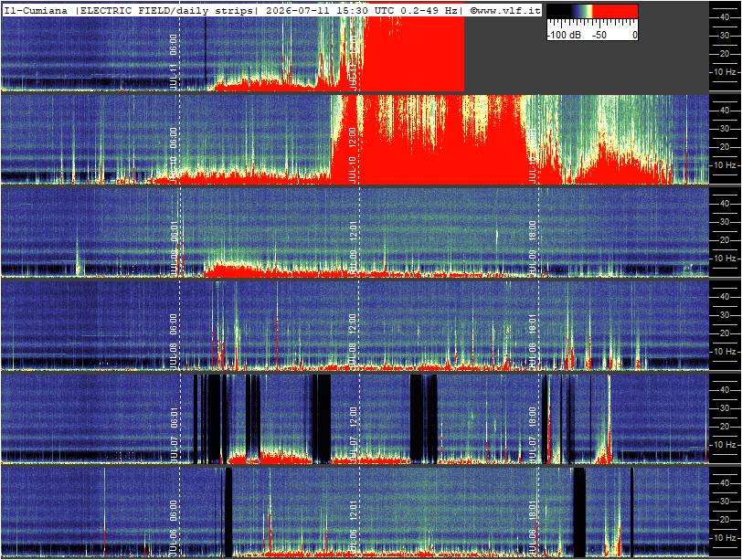Click the -50 label on the scale
The image size is (742, 560).
(x=599, y=35)
